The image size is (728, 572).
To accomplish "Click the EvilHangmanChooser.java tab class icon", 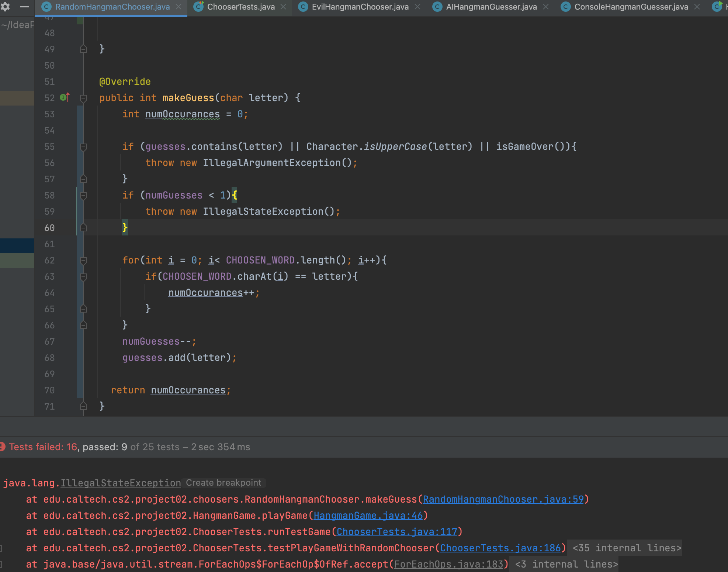I will tap(303, 7).
